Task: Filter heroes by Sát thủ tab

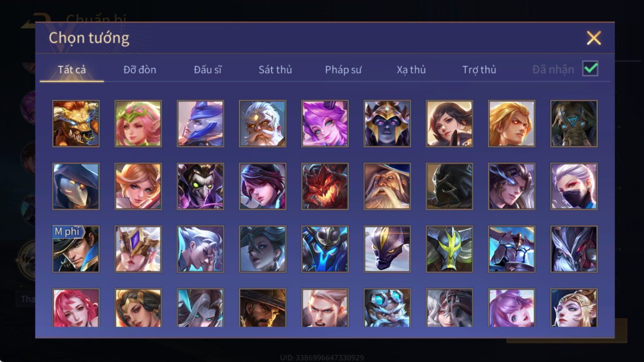Action: click(x=275, y=70)
